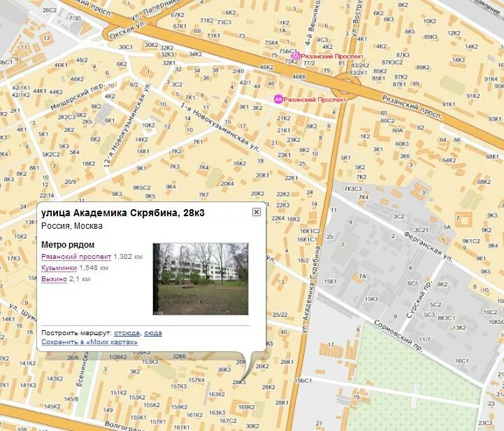Click building label 2К2С3
504x431 pixels.
[x=66, y=117]
